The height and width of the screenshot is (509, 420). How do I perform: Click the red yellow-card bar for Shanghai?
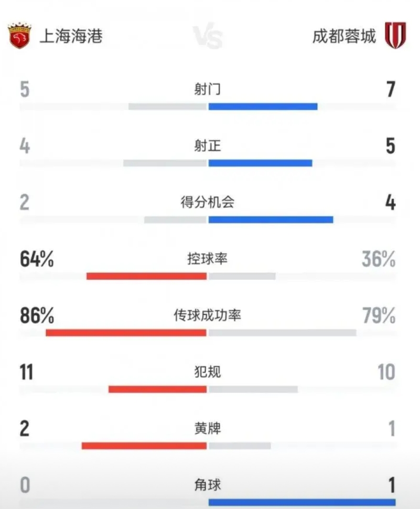(x=144, y=446)
